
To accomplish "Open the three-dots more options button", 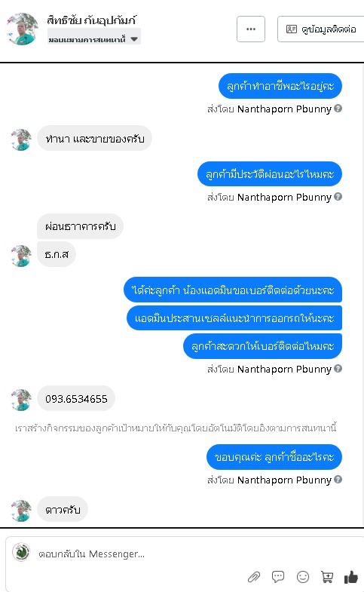I will pos(251,29).
